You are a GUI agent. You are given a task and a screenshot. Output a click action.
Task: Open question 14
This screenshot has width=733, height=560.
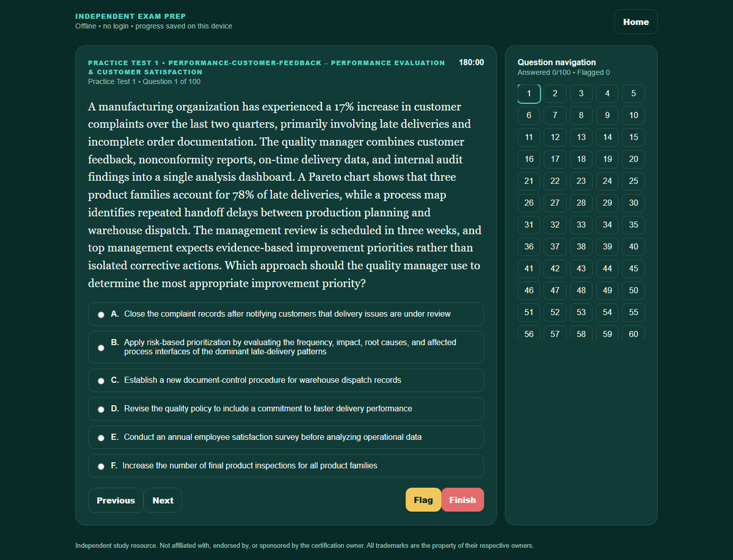click(607, 137)
